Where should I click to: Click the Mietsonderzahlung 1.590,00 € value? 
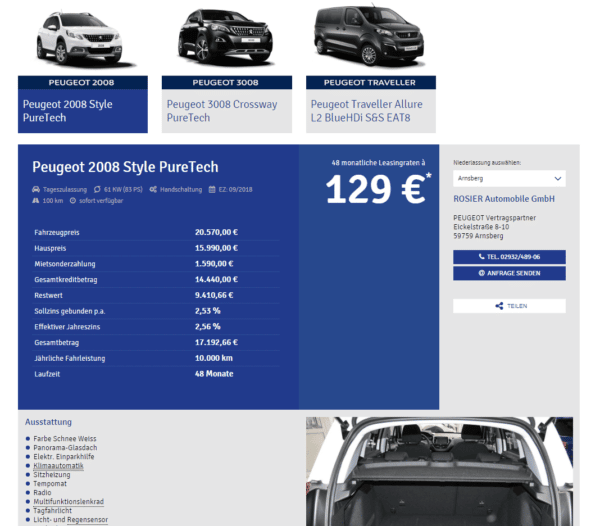click(x=214, y=264)
